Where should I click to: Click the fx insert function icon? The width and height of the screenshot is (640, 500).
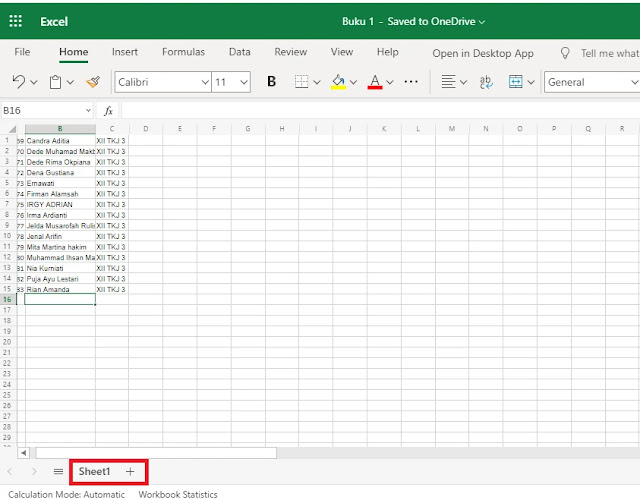(108, 111)
